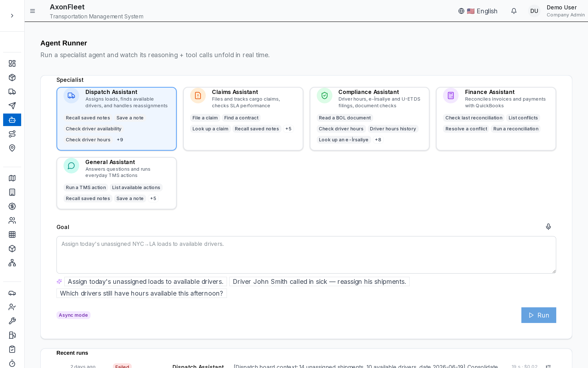Select the General Assistant specialist card
588x368 pixels.
(x=116, y=183)
